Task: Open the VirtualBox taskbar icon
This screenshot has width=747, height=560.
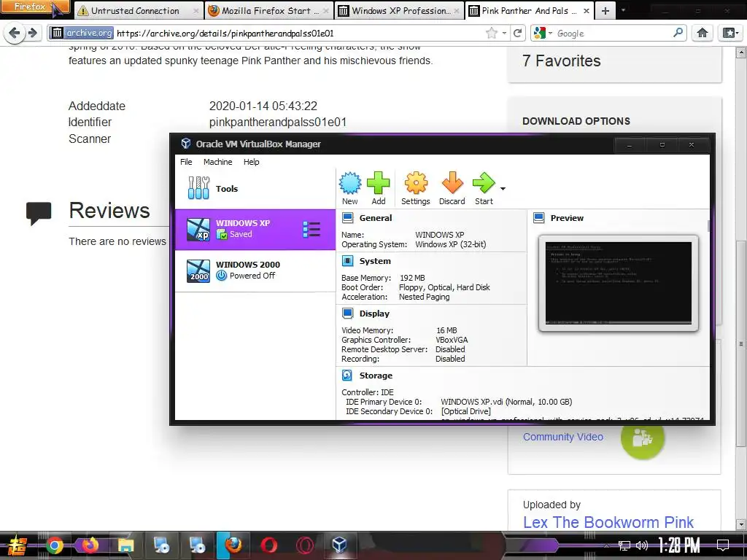Action: [x=339, y=545]
